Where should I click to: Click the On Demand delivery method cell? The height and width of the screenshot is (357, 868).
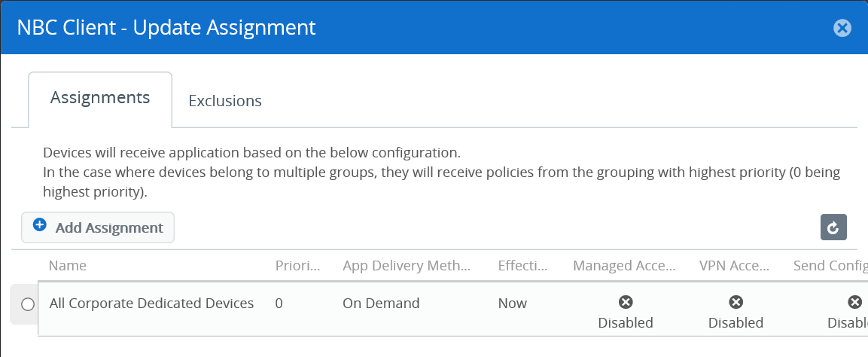pos(381,304)
